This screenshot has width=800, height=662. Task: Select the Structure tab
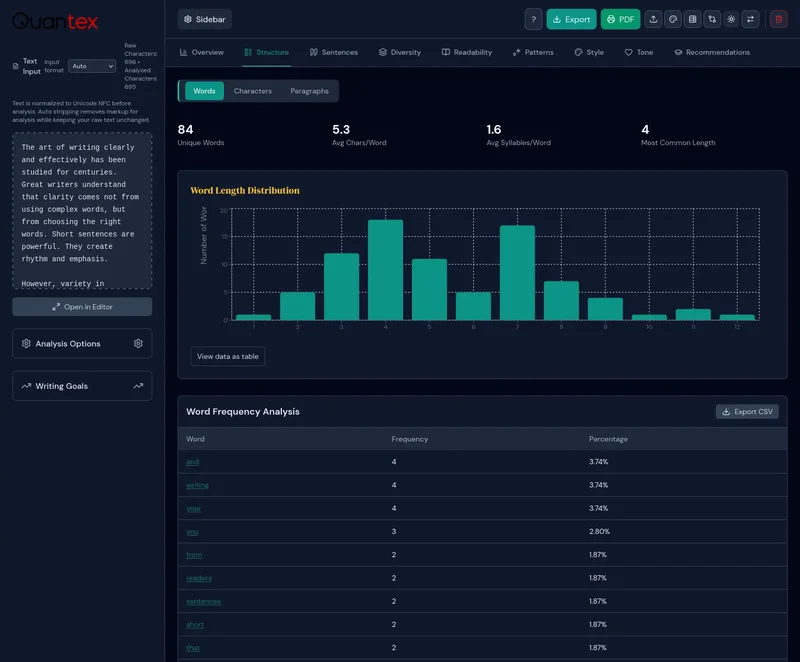pyautogui.click(x=266, y=52)
